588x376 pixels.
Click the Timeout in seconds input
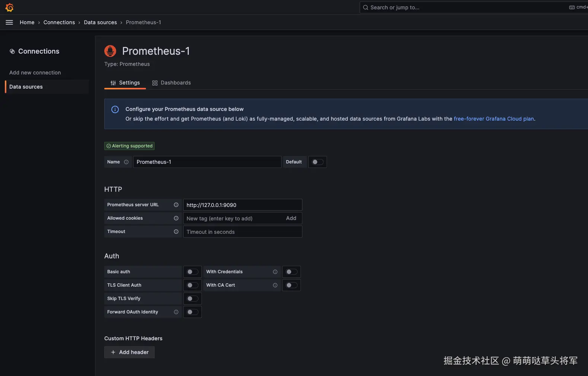click(x=242, y=232)
